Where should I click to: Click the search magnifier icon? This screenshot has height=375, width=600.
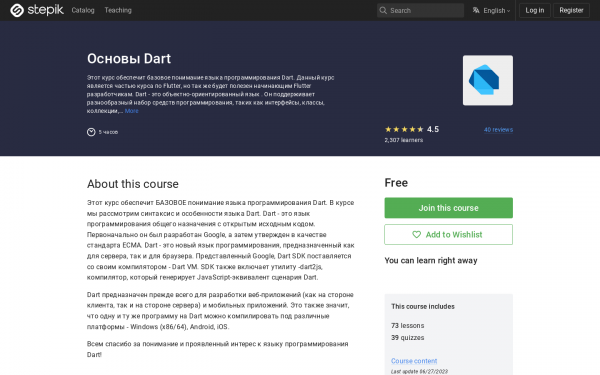click(383, 10)
